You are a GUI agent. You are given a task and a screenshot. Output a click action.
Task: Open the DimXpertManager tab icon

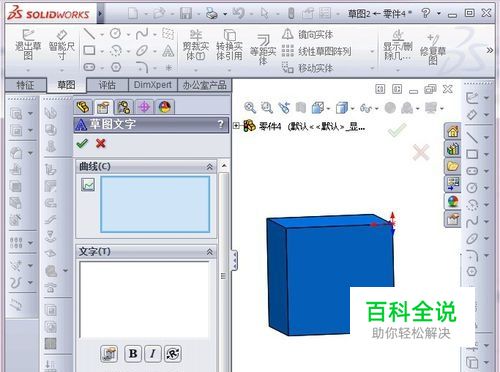(x=144, y=107)
